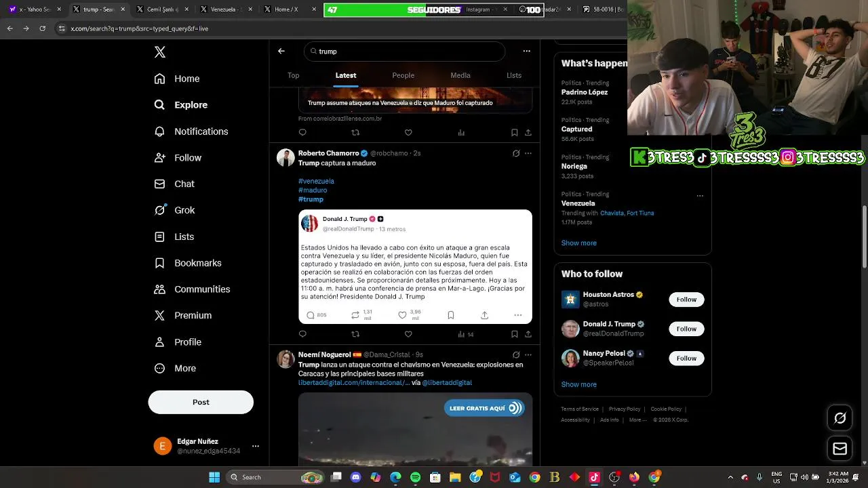The height and width of the screenshot is (488, 868).
Task: Bookmark the correiobraziliense post
Action: 515,133
